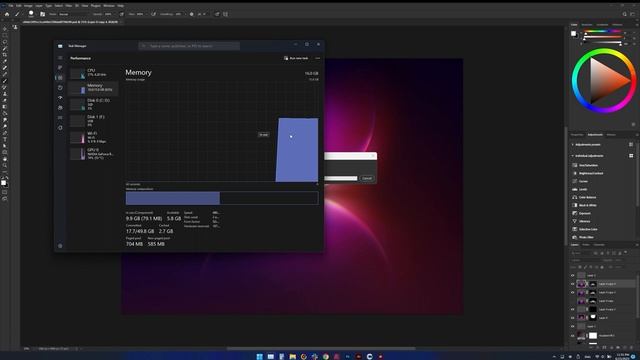Open Task Manager navigation hamburger menu
Viewport: 640px width, 360px height.
60,58
